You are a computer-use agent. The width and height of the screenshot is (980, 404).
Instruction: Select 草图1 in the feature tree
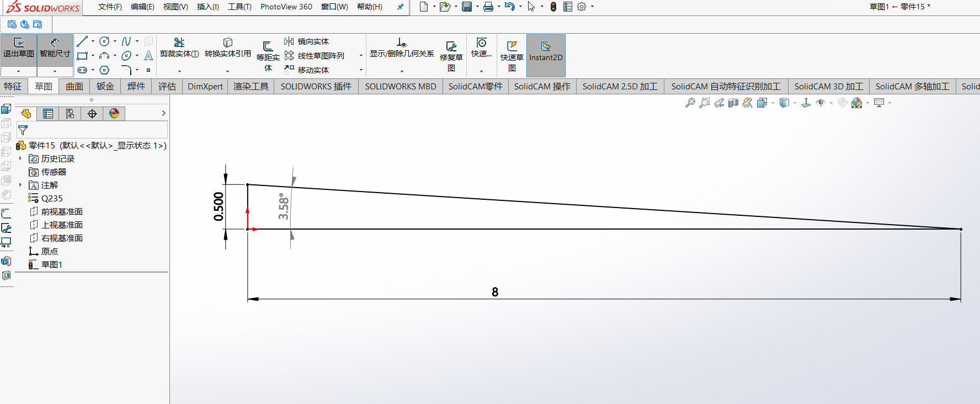51,264
